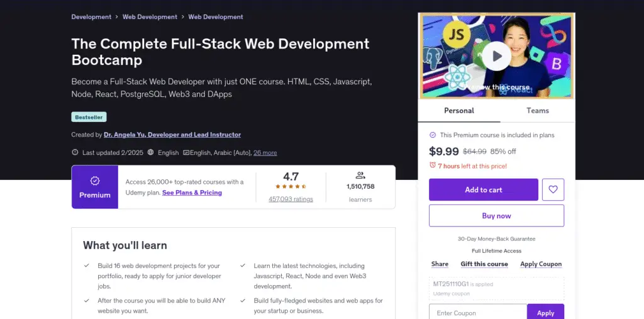
Task: Click the globe icon next to English
Action: coord(151,152)
